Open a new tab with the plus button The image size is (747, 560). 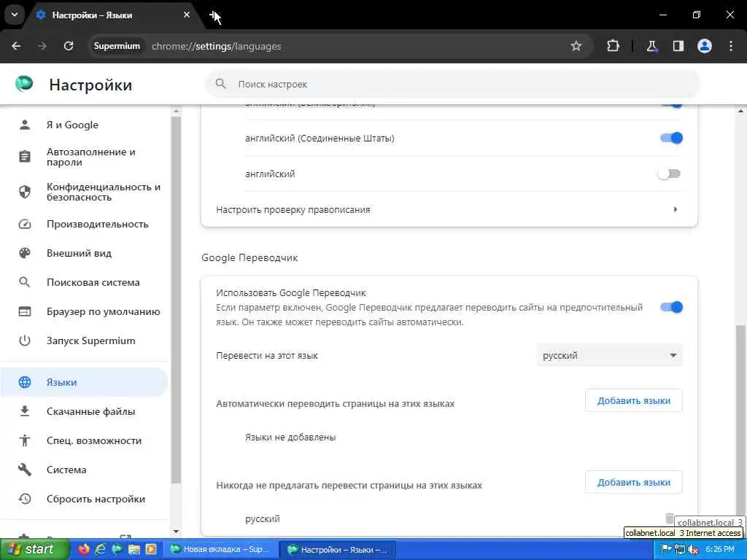pos(214,15)
